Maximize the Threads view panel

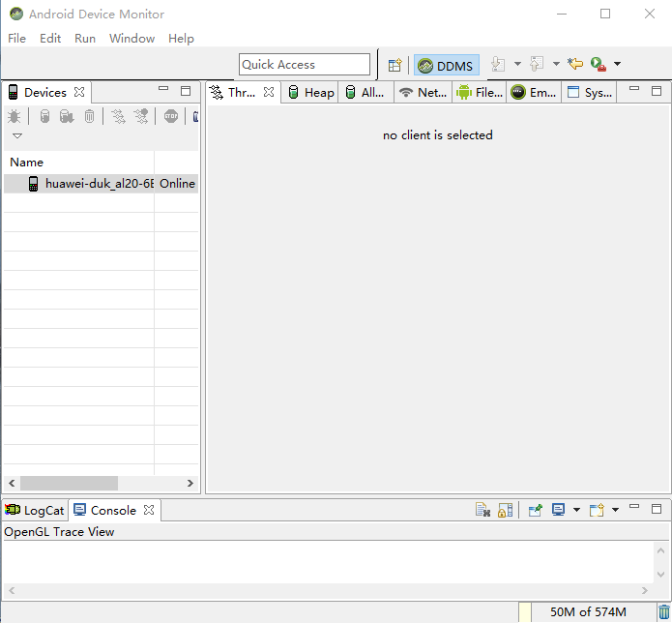click(x=657, y=91)
